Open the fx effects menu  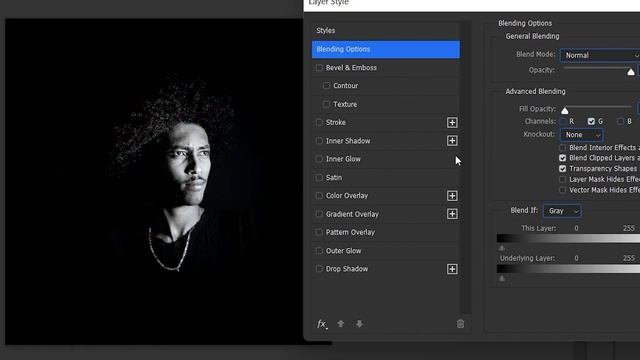pyautogui.click(x=322, y=324)
